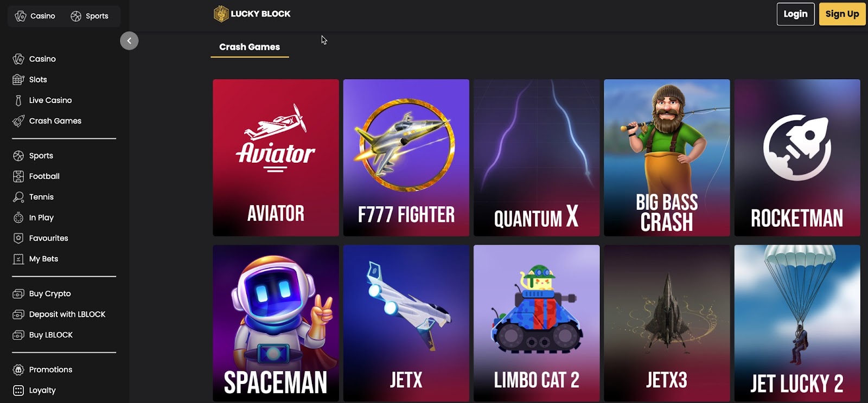Select the Crash Games rocket icon

18,121
